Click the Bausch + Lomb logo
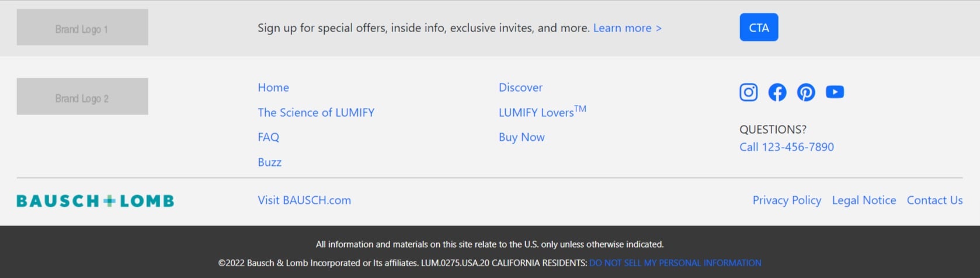This screenshot has height=278, width=980. point(95,201)
